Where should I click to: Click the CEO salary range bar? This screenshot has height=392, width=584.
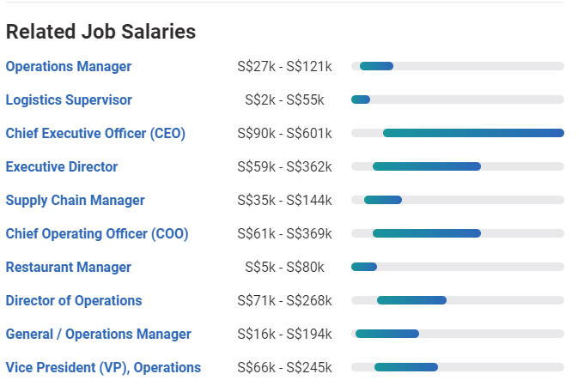coord(473,133)
